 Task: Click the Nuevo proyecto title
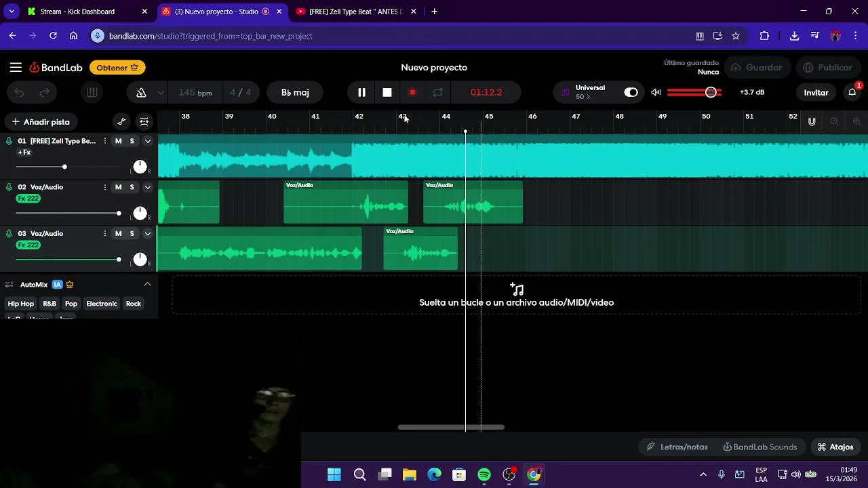[434, 68]
